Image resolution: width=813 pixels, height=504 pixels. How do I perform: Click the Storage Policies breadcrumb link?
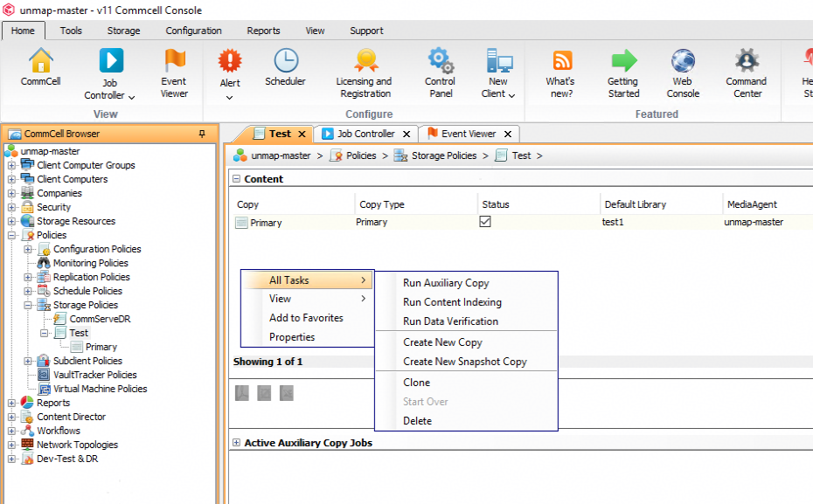(444, 155)
